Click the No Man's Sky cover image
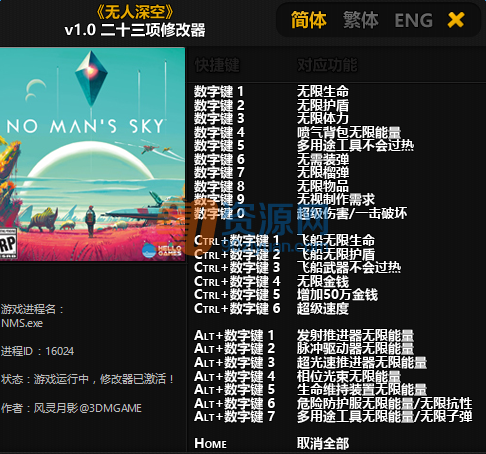This screenshot has width=486, height=454. click(92, 154)
